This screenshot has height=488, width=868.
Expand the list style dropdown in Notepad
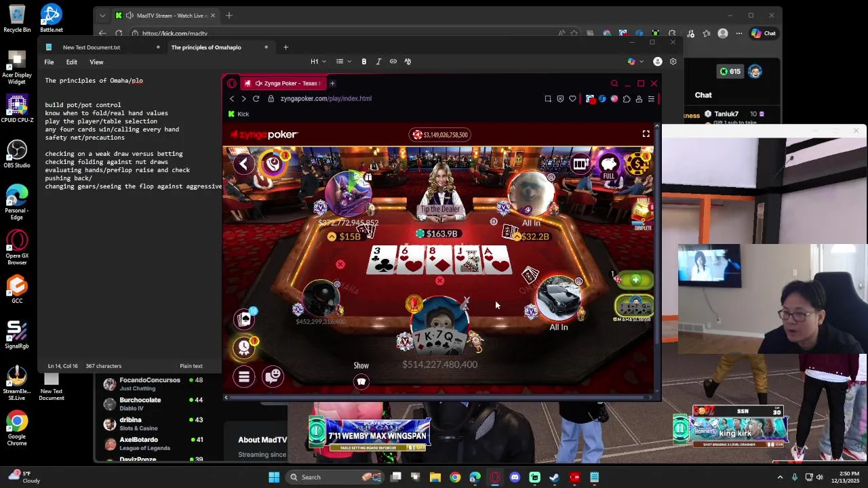click(x=343, y=62)
